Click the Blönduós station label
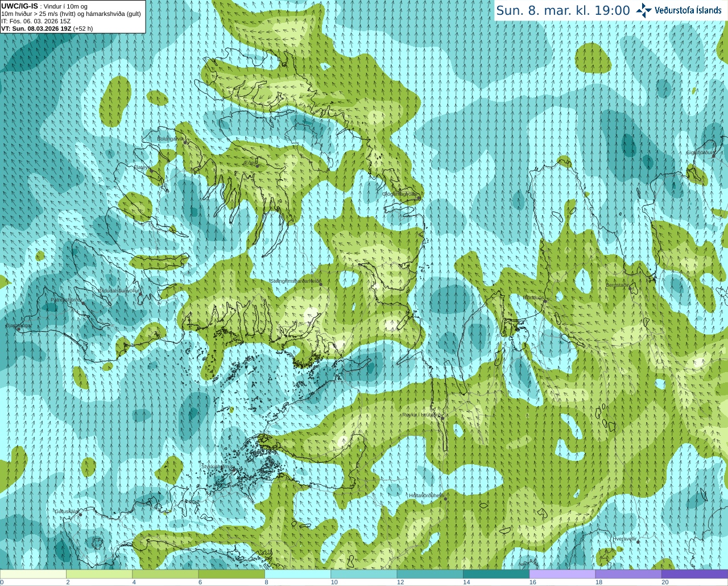728x586 pixels. [533, 298]
